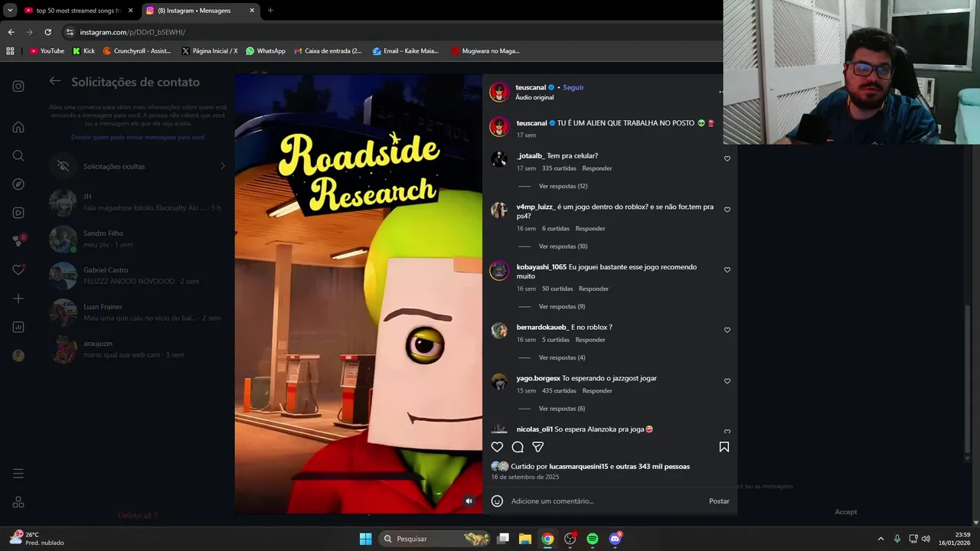
Task: Open the Windows Start menu
Action: click(365, 539)
